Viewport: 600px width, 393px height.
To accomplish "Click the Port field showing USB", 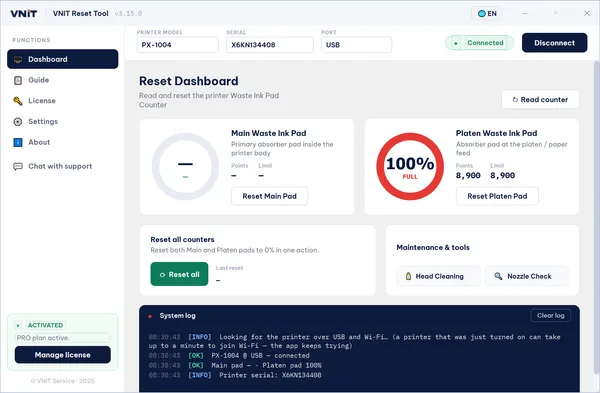I will click(x=357, y=45).
